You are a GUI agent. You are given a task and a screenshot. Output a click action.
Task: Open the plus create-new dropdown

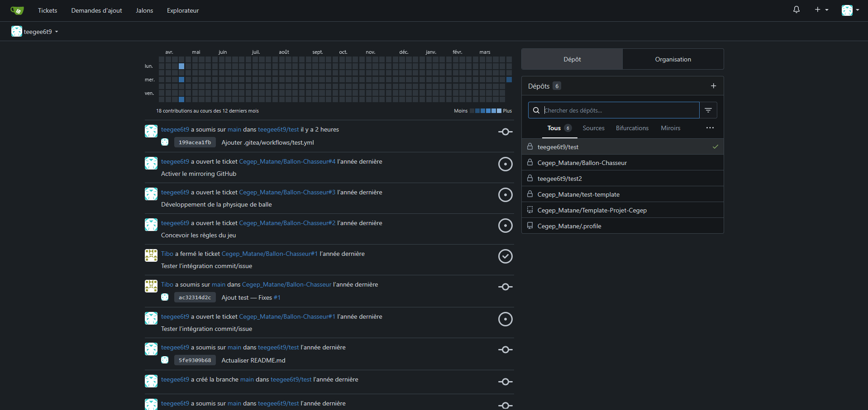pyautogui.click(x=821, y=9)
